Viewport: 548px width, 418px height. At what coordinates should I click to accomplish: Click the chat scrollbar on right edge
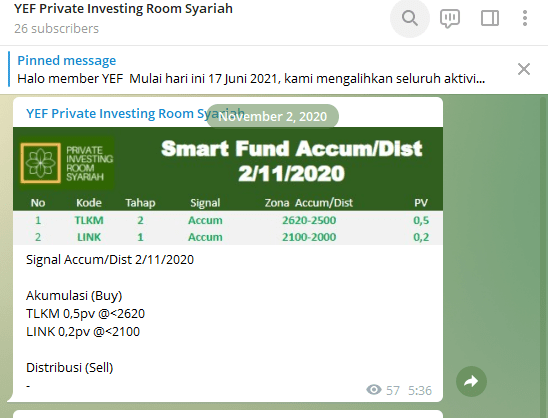[x=543, y=256]
